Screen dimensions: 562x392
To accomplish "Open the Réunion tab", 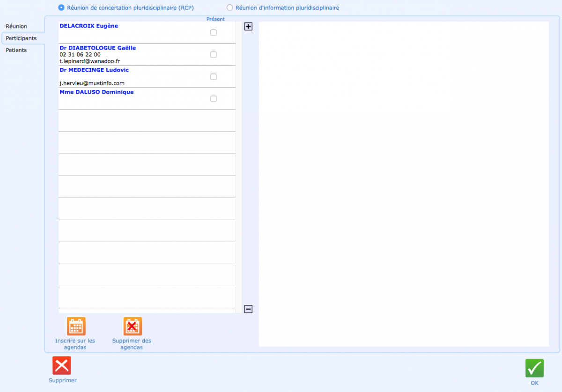I will click(x=16, y=26).
